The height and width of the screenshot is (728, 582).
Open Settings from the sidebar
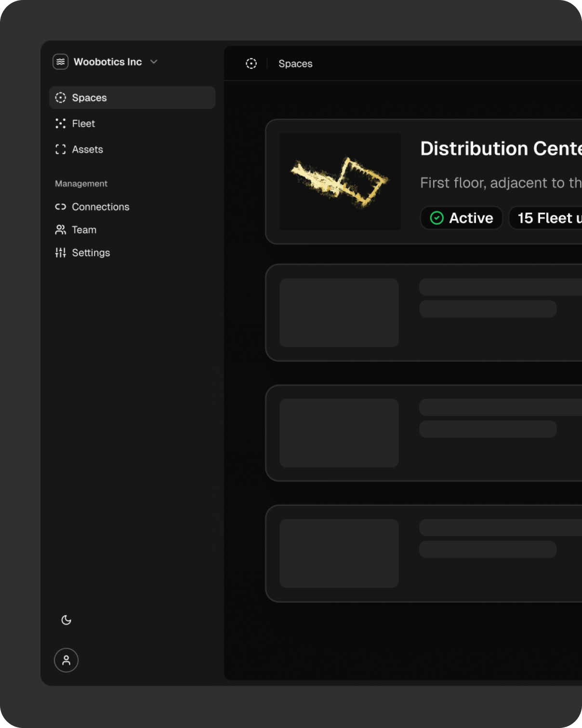click(91, 253)
